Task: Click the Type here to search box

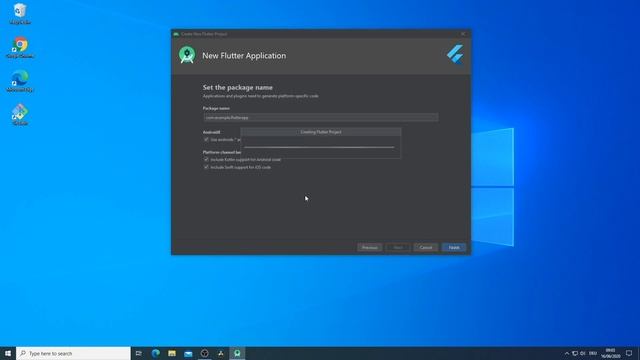Action: 73,353
